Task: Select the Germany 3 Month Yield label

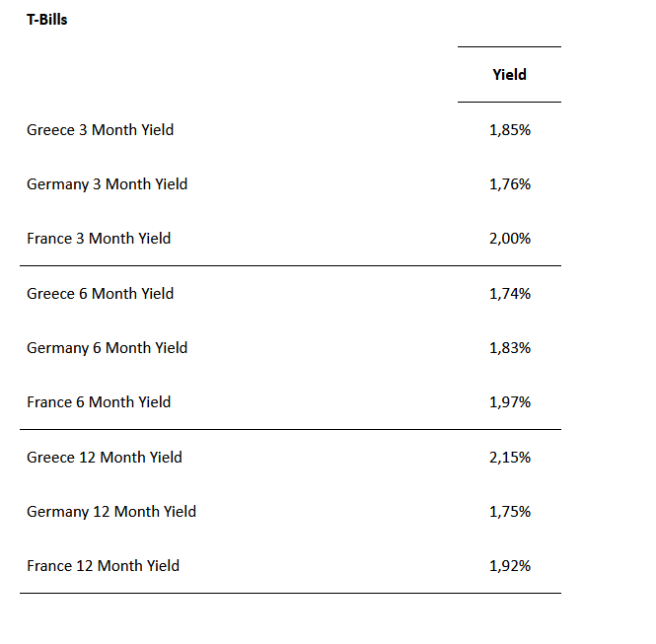Action: (107, 184)
